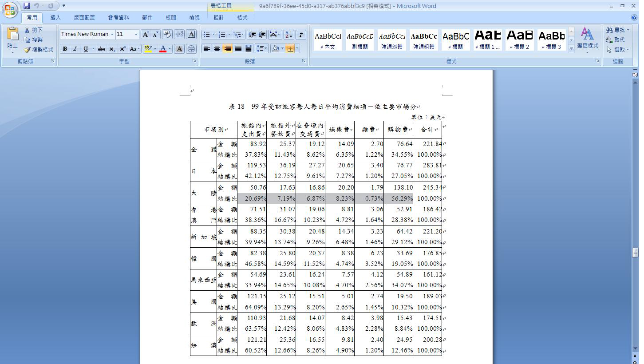
Task: Open the References (參考資料) tab
Action: click(x=119, y=17)
